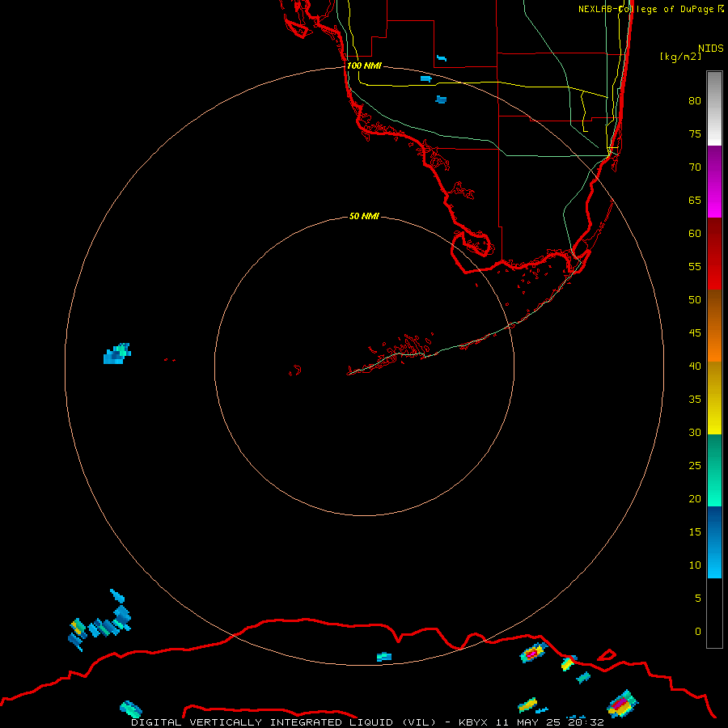Viewport: 728px width, 728px height.
Task: Click the scale value 70
Action: (x=695, y=167)
